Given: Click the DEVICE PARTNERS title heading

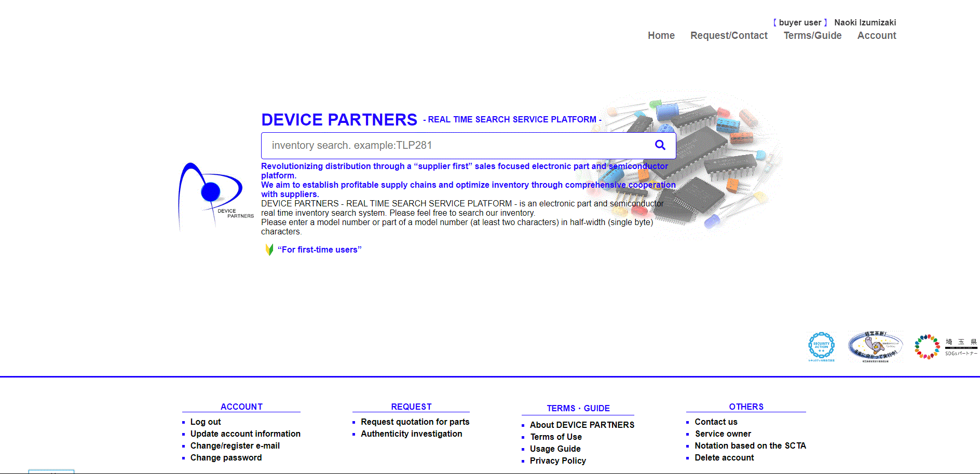Looking at the screenshot, I should click(339, 120).
